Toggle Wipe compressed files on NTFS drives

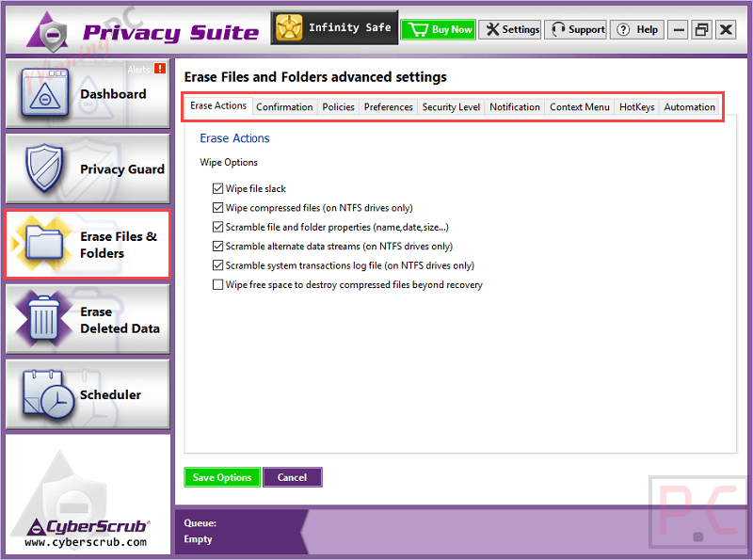217,207
